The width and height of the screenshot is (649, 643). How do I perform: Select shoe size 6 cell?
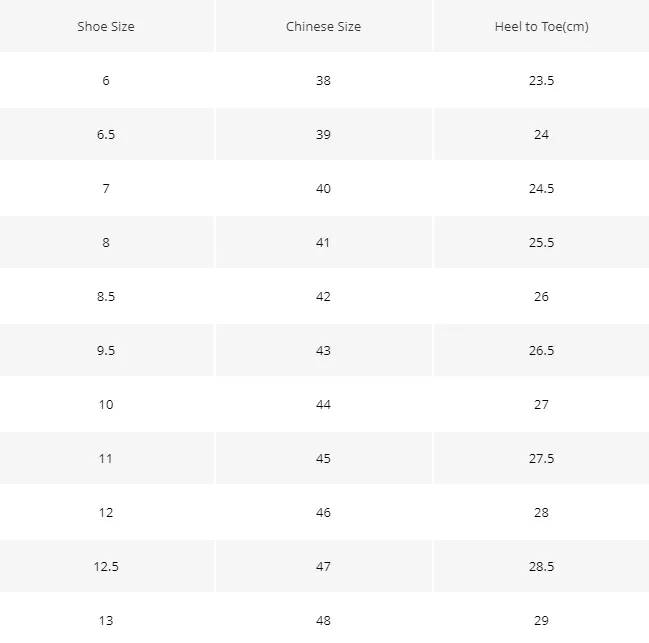(106, 80)
